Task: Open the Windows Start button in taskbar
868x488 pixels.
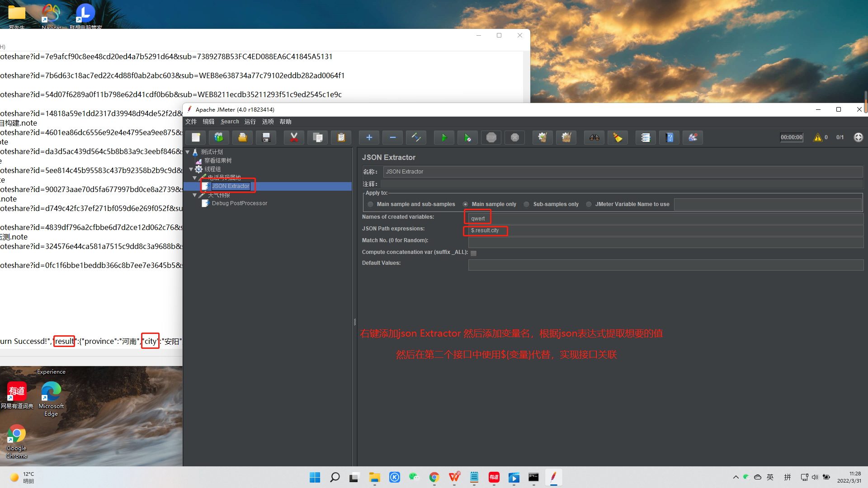Action: point(315,477)
